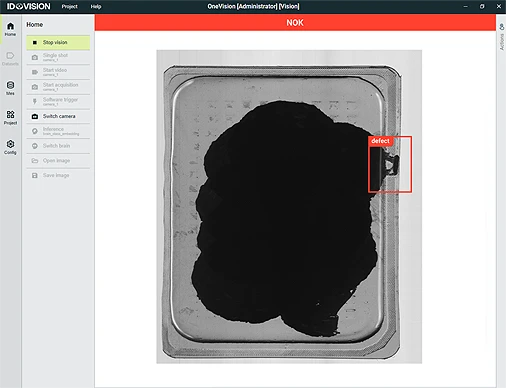Viewport: 506px width, 388px height.
Task: Choose Save image label
Action: pyautogui.click(x=56, y=175)
